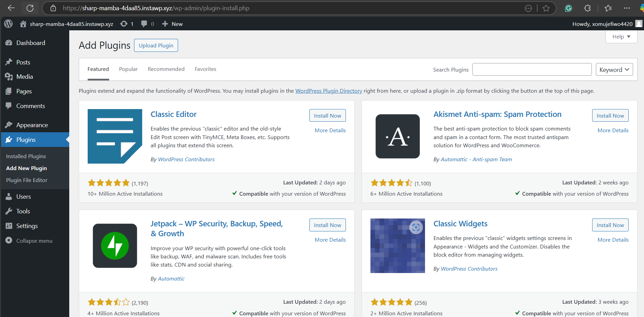Click the WordPress logo in admin bar

[x=9, y=24]
